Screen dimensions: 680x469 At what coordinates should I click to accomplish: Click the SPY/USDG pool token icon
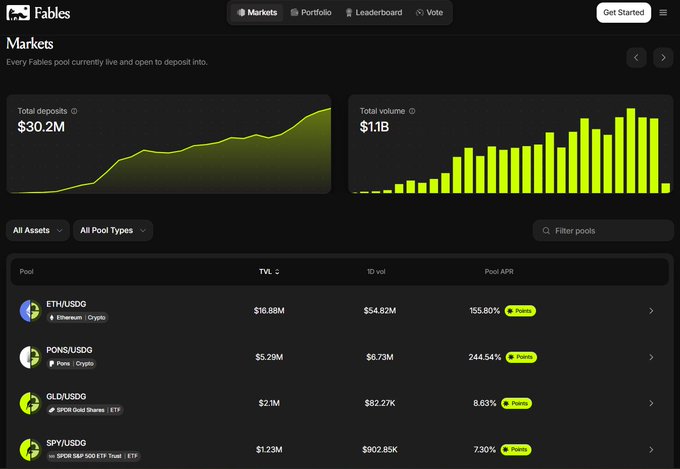click(x=30, y=449)
